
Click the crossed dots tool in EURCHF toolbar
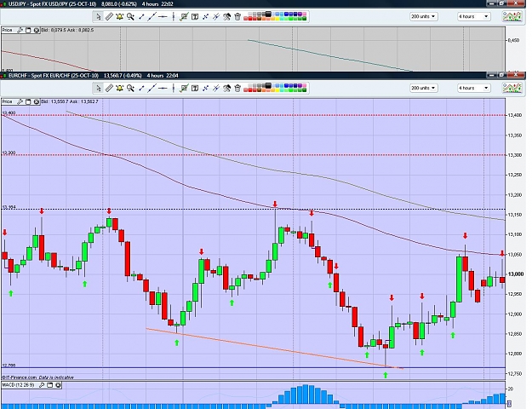[205, 89]
